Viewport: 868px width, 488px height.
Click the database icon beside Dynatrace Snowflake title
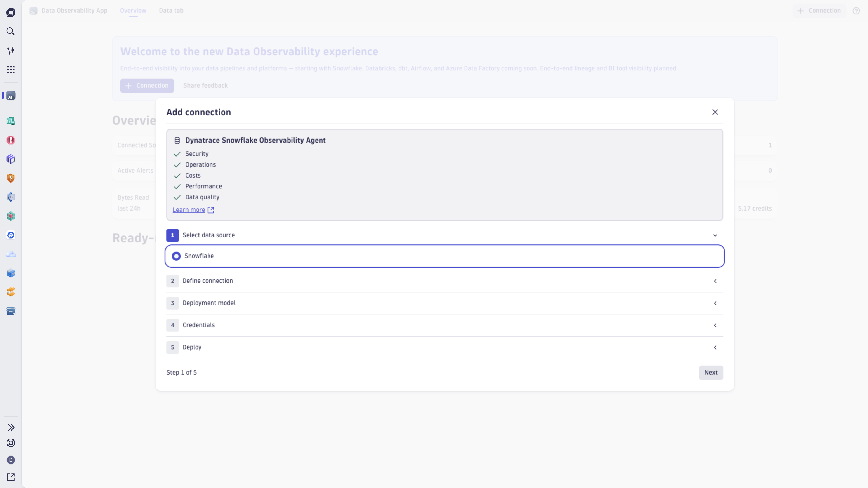point(177,141)
